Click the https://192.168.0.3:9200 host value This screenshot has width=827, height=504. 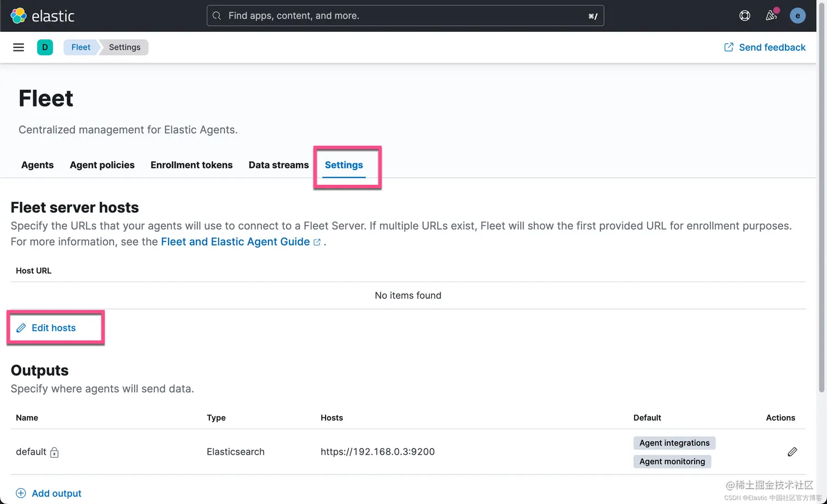pyautogui.click(x=377, y=452)
